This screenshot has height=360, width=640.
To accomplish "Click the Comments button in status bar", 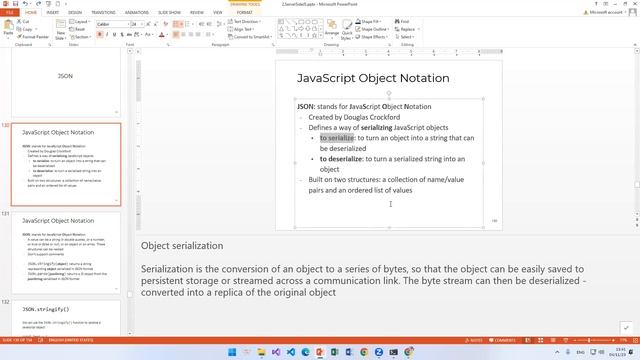I will (502, 340).
